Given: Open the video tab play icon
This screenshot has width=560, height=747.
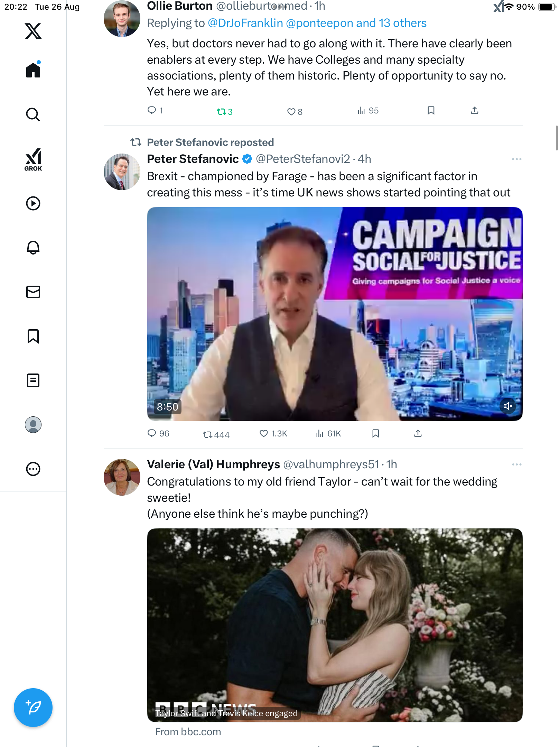Looking at the screenshot, I should point(33,203).
